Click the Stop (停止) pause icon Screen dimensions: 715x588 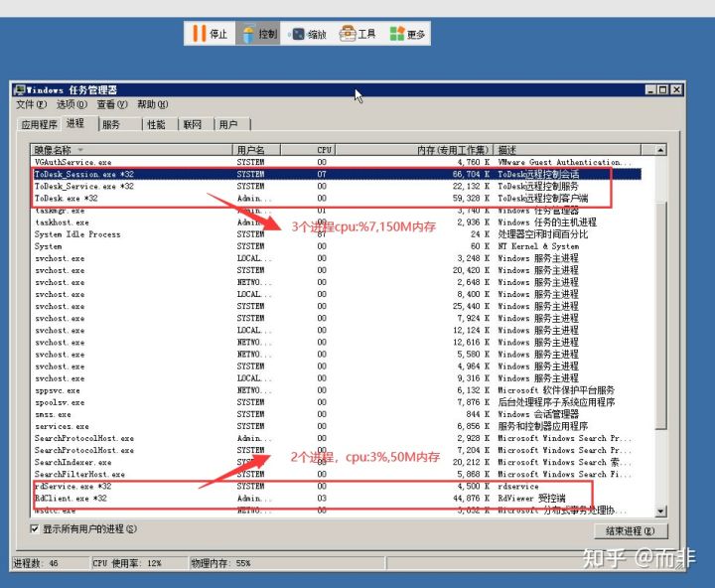[x=199, y=34]
